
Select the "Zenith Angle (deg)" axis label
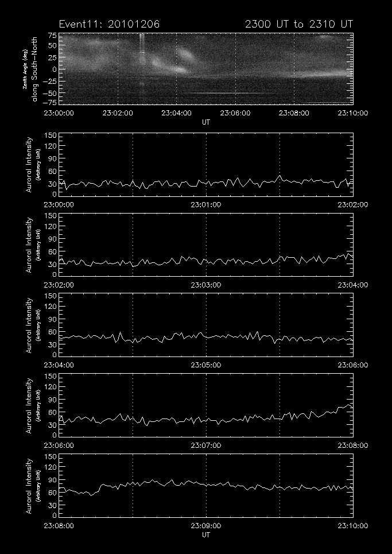point(25,69)
